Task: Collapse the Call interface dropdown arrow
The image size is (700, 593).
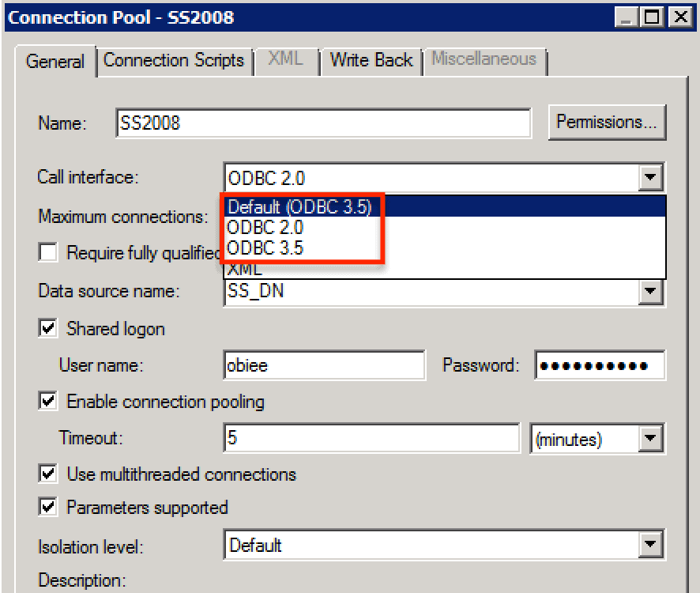Action: (x=650, y=177)
